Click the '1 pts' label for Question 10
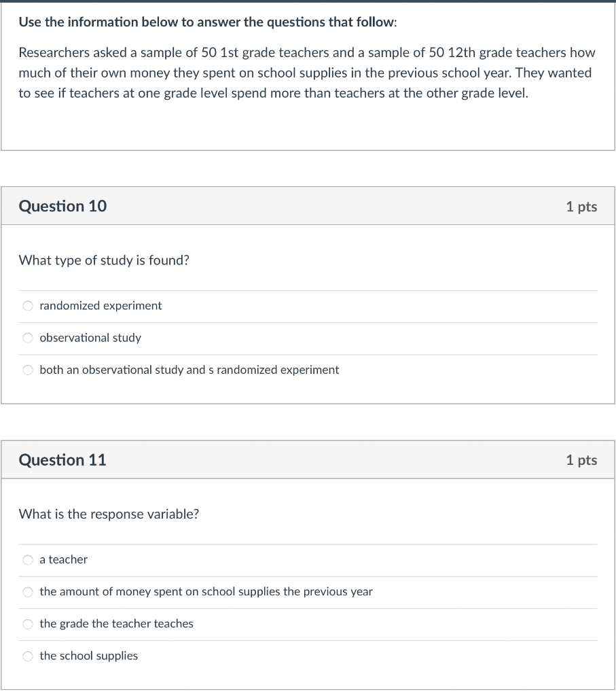The width and height of the screenshot is (616, 696). [581, 207]
